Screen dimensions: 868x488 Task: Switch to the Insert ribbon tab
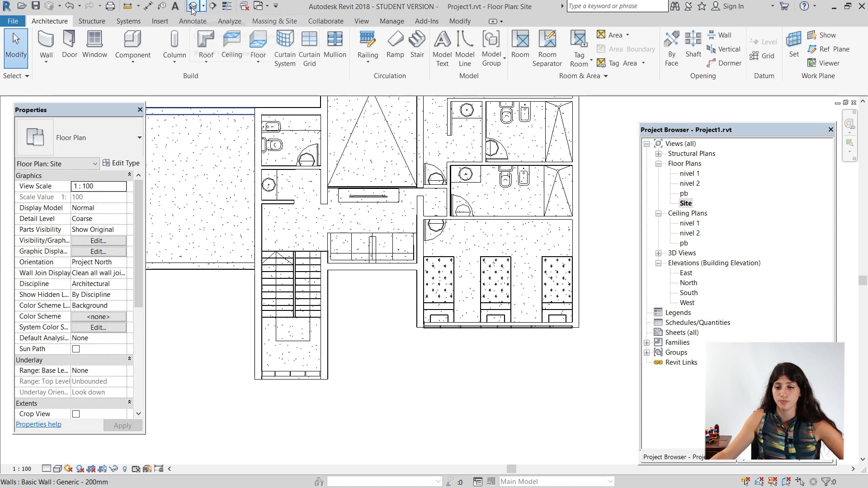(160, 21)
